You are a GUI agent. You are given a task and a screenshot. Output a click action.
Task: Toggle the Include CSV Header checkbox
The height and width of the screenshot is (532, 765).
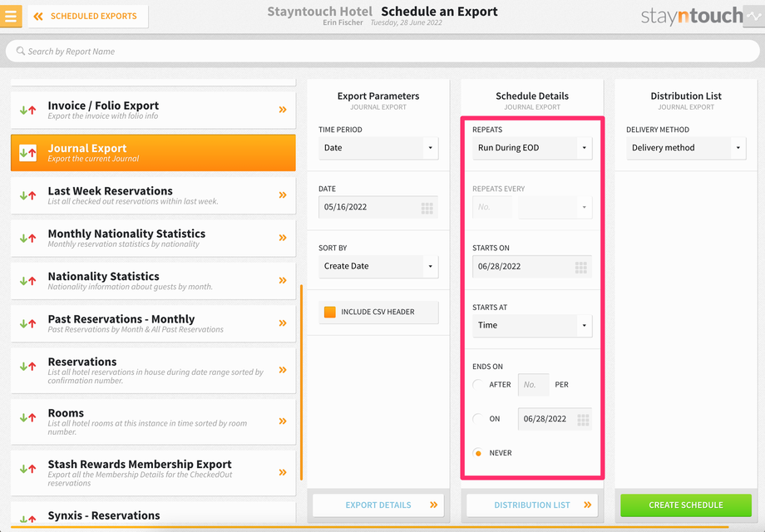[330, 312]
